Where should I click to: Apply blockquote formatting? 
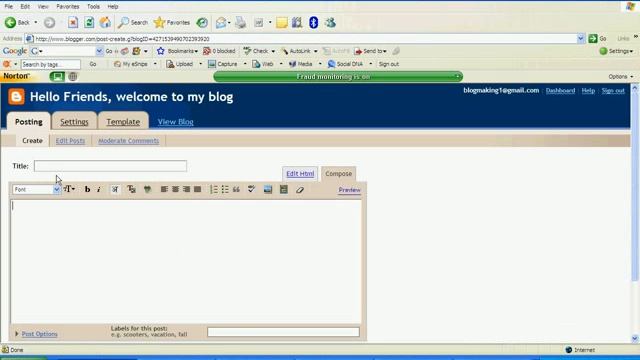click(236, 189)
